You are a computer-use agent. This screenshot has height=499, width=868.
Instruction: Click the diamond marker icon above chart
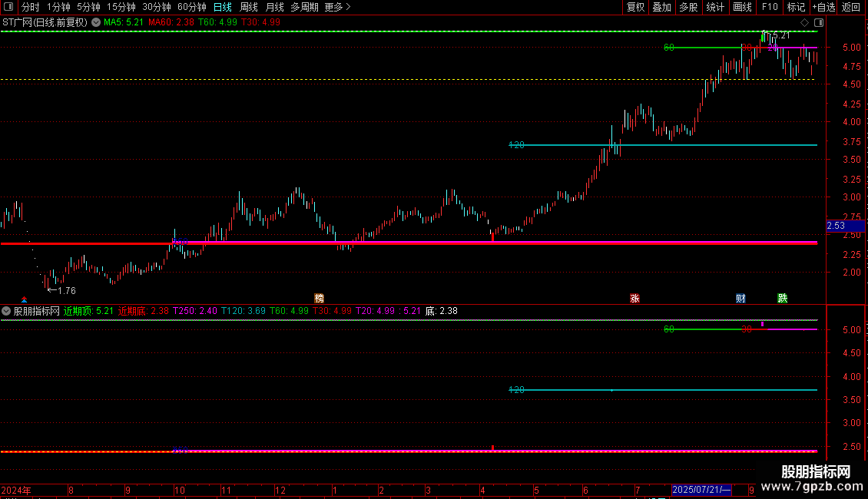click(805, 23)
